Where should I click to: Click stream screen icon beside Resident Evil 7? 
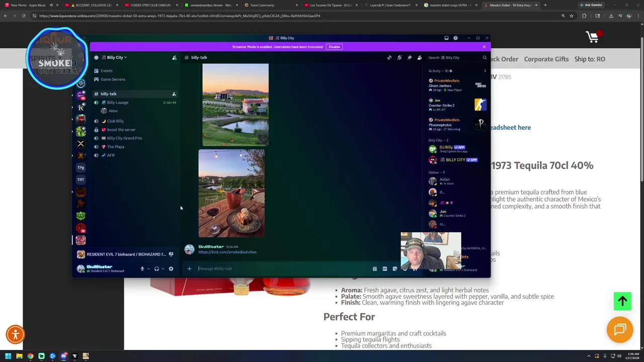point(171,254)
